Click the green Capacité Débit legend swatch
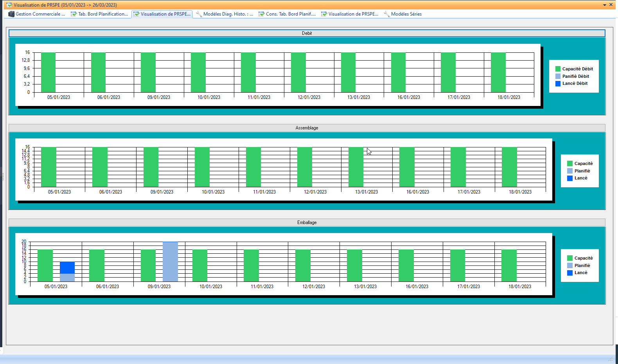The image size is (618, 364). 558,69
